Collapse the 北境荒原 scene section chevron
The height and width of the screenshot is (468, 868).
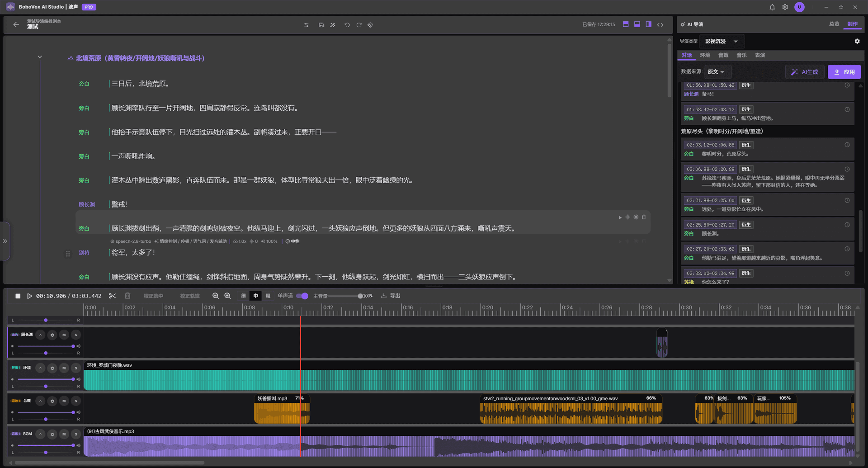coord(40,57)
